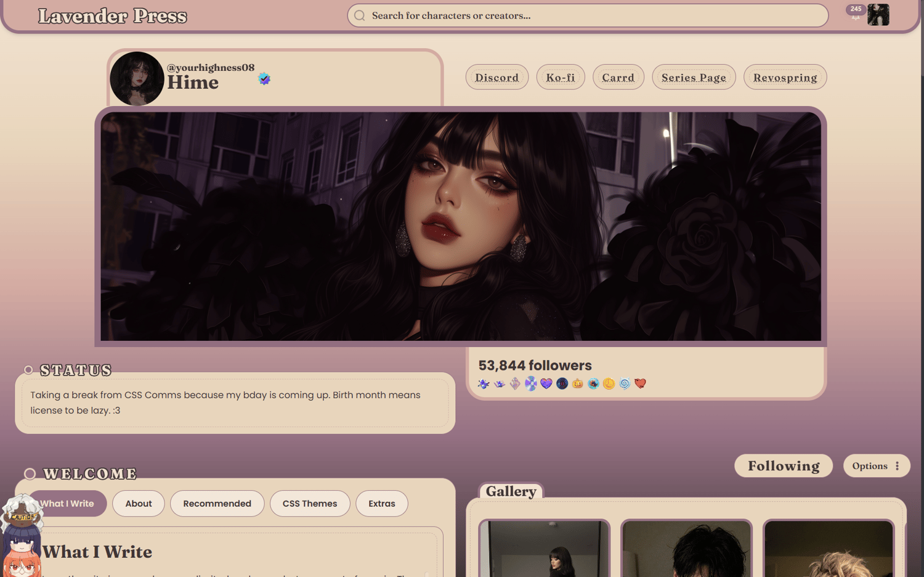The height and width of the screenshot is (577, 924).
Task: Open the About tab
Action: 139,504
